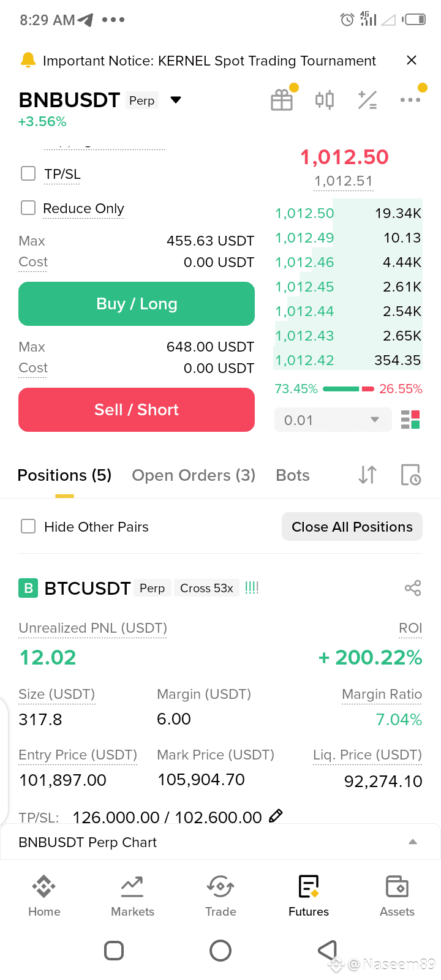441x980 pixels.
Task: Tap Close All Positions
Action: pyautogui.click(x=352, y=527)
